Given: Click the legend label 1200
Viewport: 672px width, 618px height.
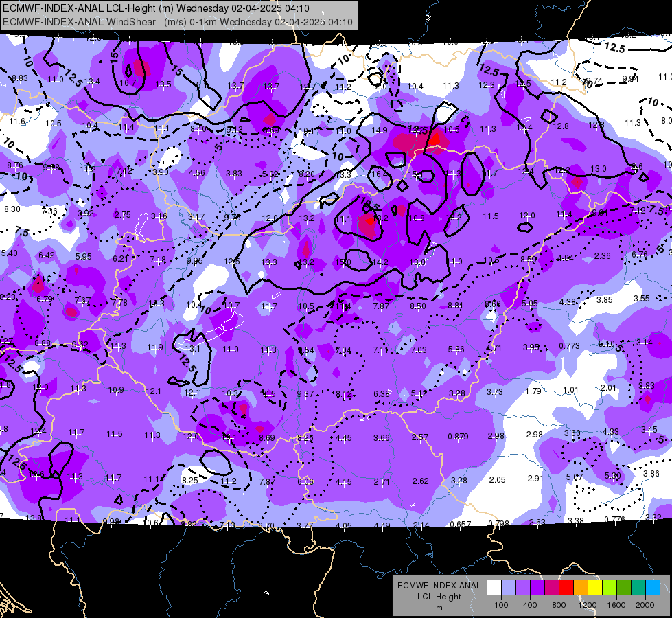Looking at the screenshot, I should tap(588, 605).
